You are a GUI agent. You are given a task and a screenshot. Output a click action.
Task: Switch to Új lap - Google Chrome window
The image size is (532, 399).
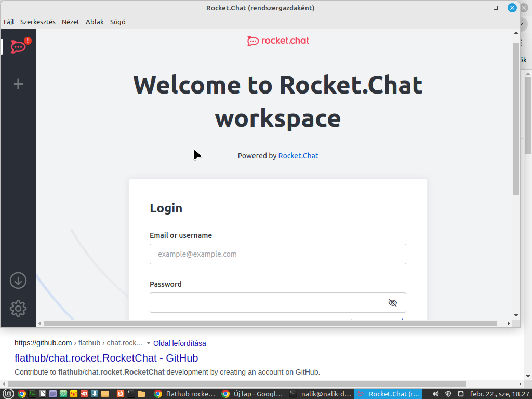pos(252,394)
